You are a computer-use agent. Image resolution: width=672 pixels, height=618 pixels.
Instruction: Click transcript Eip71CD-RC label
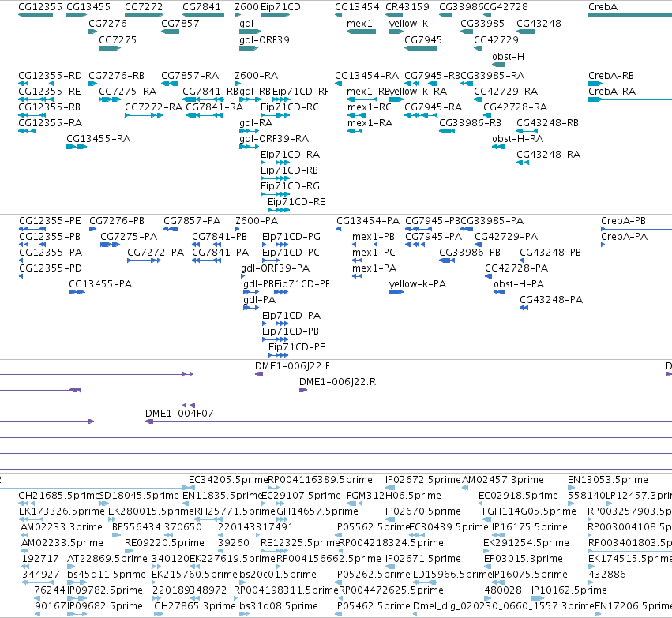[x=290, y=107]
